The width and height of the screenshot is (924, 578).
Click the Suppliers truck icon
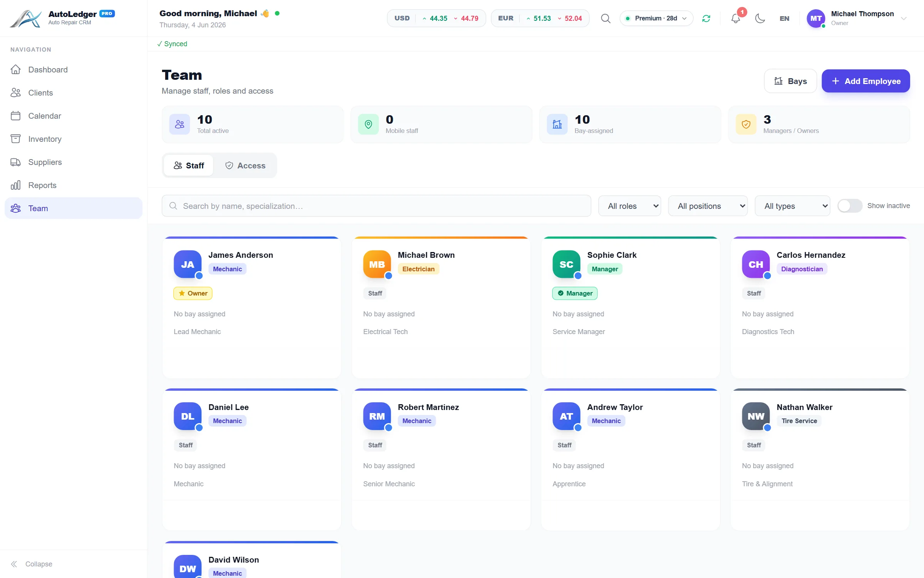pos(15,162)
